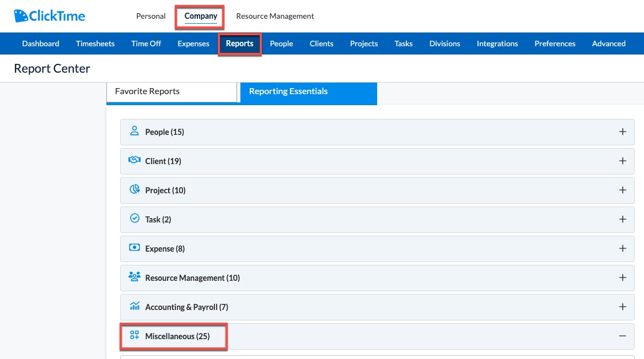The image size is (644, 359).
Task: Click the Client (19) label
Action: pos(163,161)
